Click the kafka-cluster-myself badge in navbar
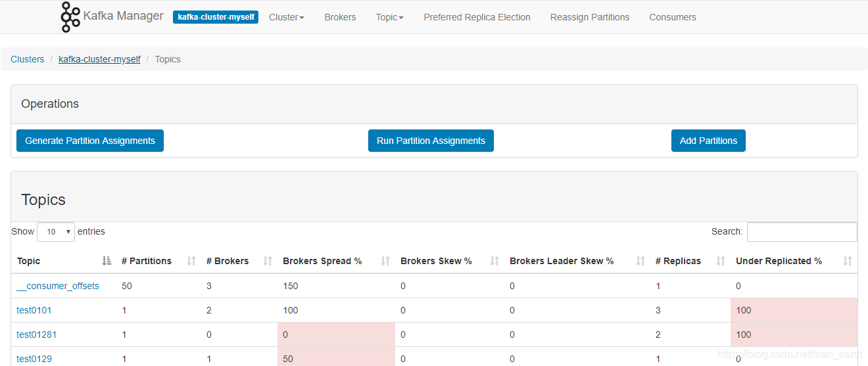This screenshot has width=868, height=366. click(216, 17)
